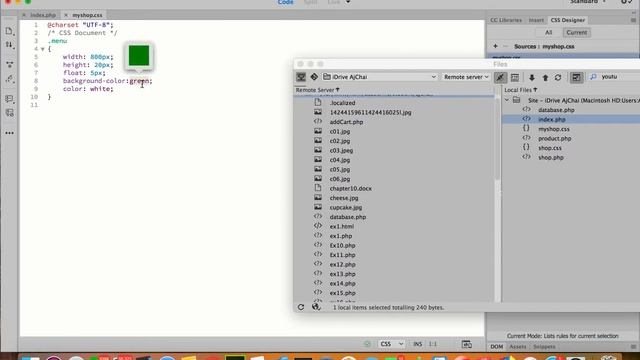This screenshot has height=360, width=640.
Task: Click define servers icon at Files panel left
Action: [301, 77]
